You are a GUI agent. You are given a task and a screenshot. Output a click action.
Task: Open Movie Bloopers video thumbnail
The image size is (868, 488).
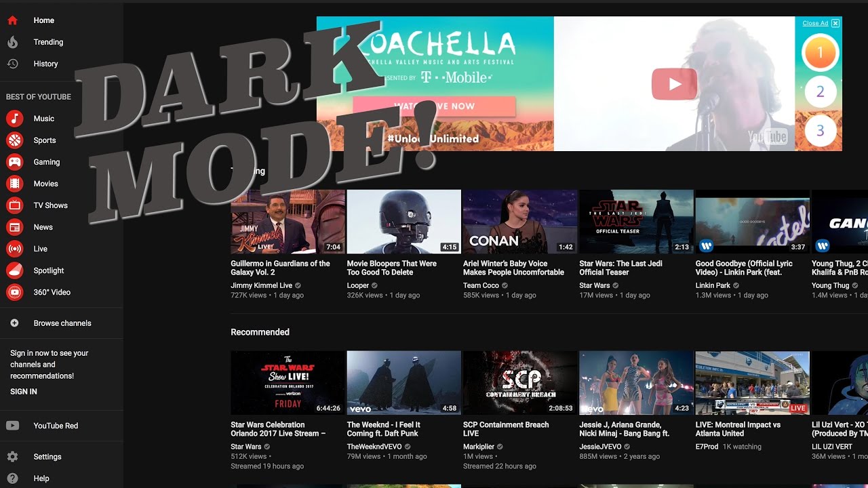click(x=403, y=222)
